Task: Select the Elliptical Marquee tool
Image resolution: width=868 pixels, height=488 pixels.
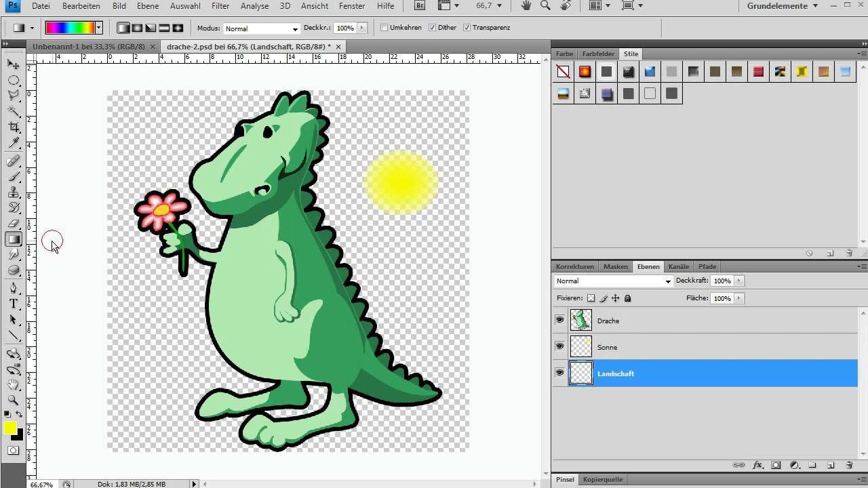Action: tap(13, 80)
